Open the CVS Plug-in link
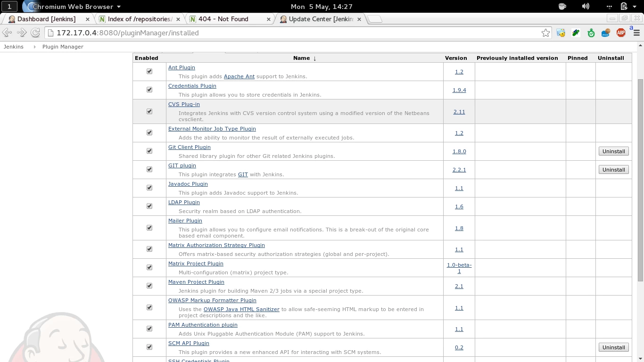The height and width of the screenshot is (362, 644). [x=184, y=104]
